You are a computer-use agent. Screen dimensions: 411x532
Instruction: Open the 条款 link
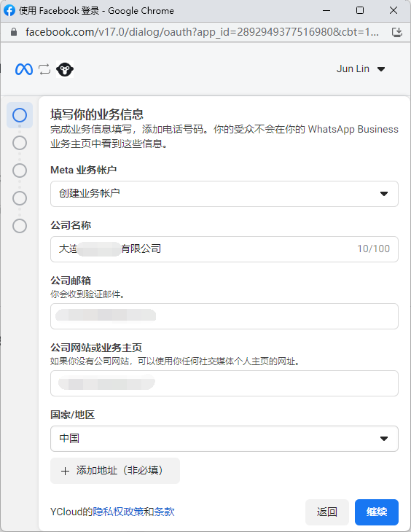pos(164,512)
